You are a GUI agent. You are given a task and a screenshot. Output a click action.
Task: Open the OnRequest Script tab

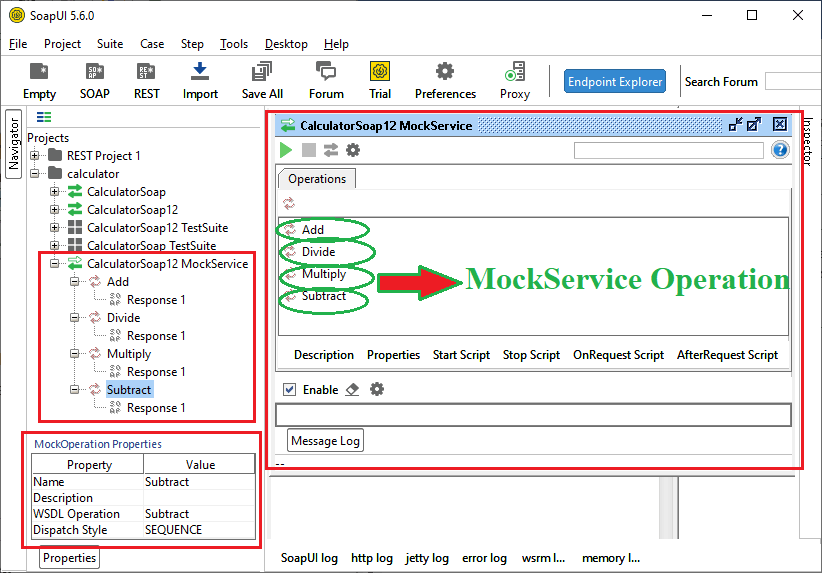tap(619, 355)
